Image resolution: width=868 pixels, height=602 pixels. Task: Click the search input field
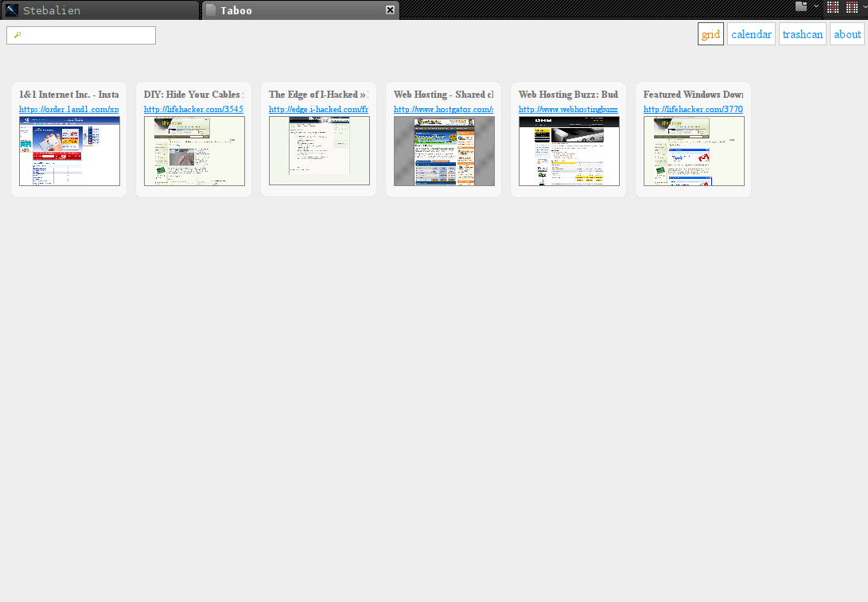[x=81, y=36]
